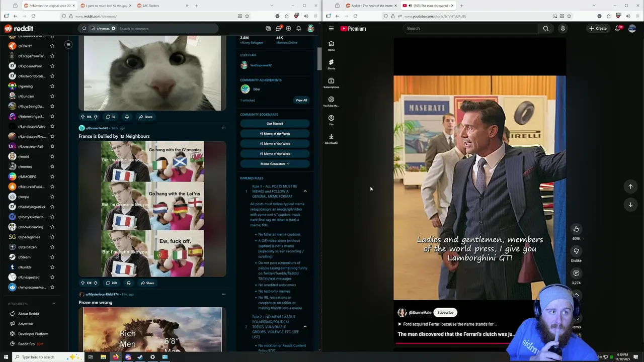Open Reddit advertise icon in header
644x362 pixels.
click(268, 29)
